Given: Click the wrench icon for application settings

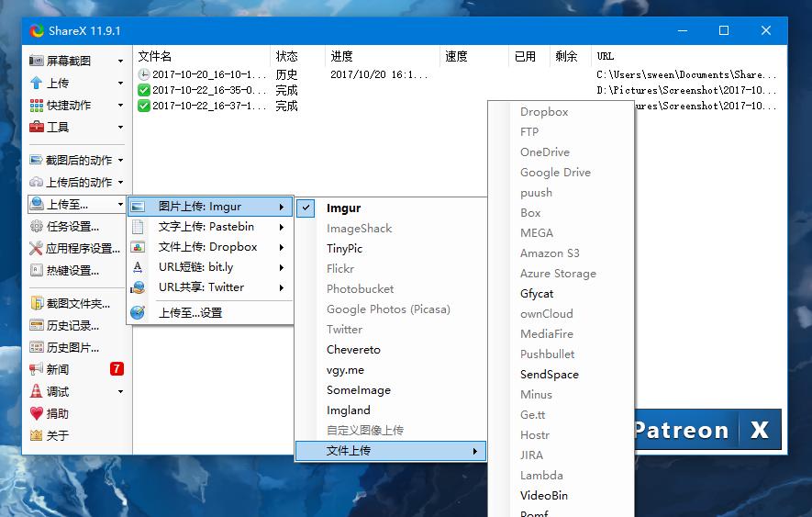Looking at the screenshot, I should 37,248.
